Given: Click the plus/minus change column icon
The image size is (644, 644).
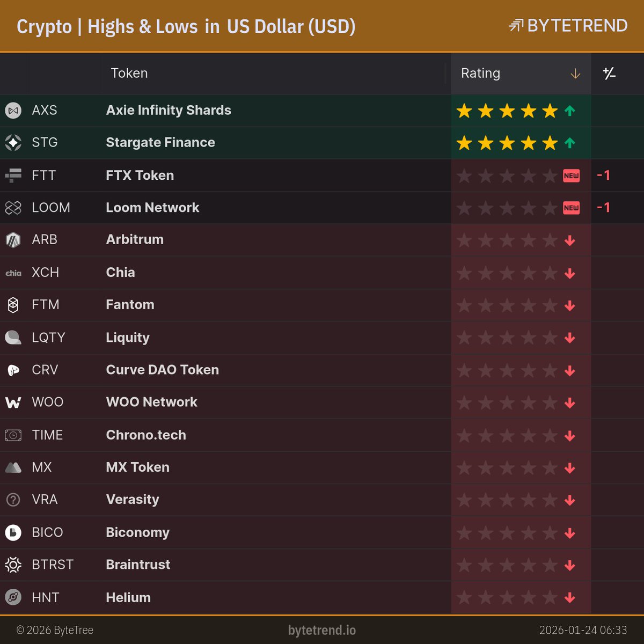Looking at the screenshot, I should (x=609, y=74).
